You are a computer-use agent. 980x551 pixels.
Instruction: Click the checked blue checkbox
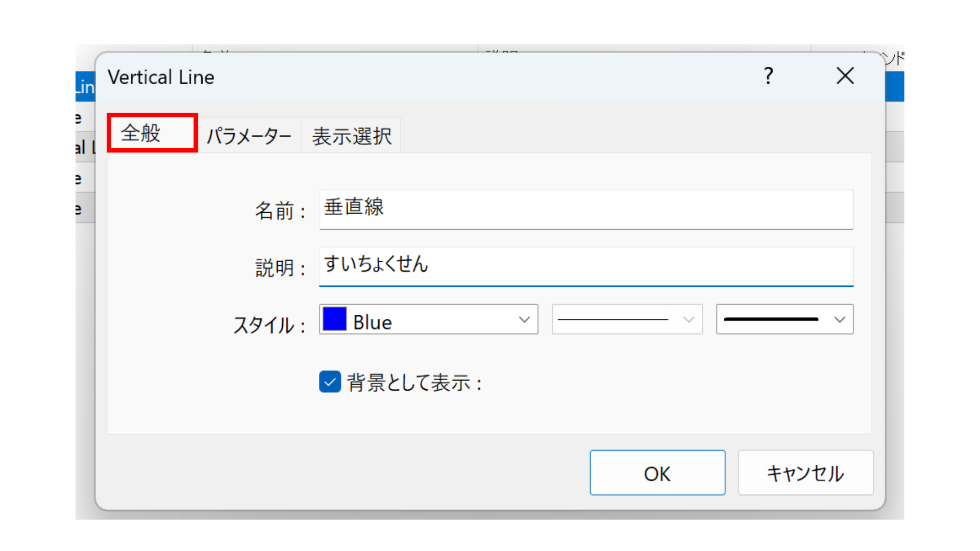coord(330,382)
